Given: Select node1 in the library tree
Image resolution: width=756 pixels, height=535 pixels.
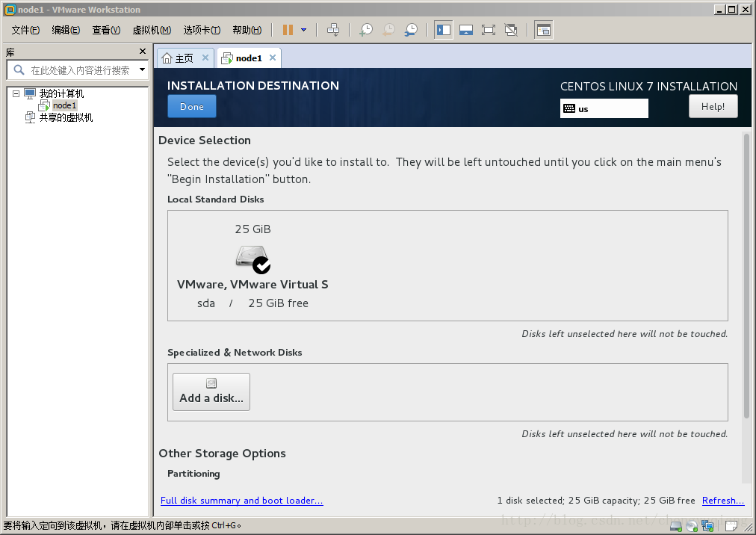Looking at the screenshot, I should tap(64, 105).
